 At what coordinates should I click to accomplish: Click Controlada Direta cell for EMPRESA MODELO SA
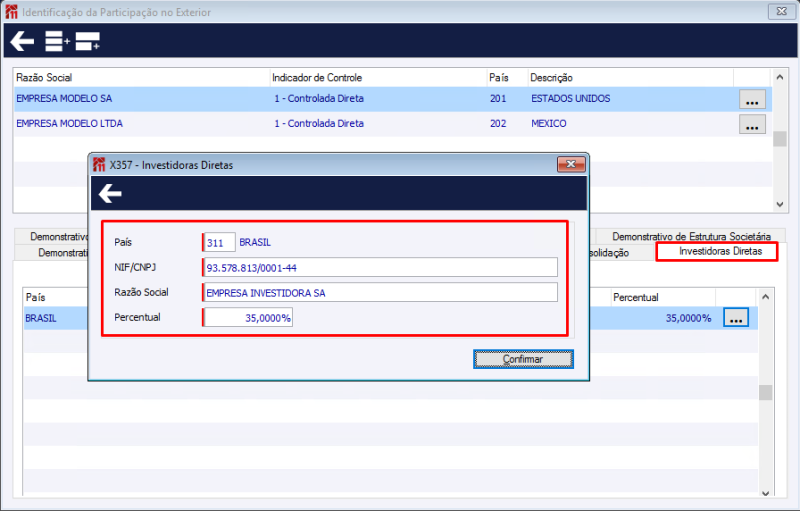point(319,98)
